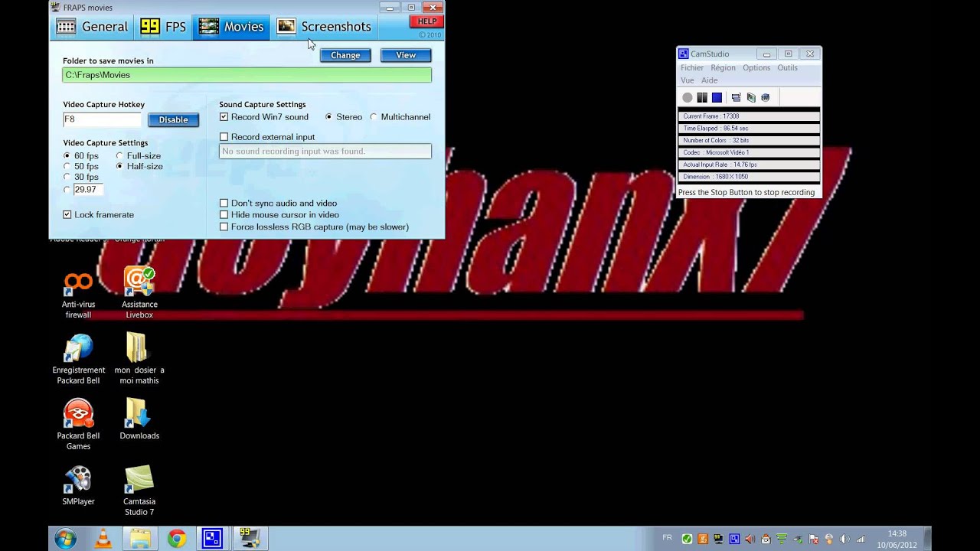Click the C:\Fraps\Movies folder path field
The image size is (980, 551).
247,75
